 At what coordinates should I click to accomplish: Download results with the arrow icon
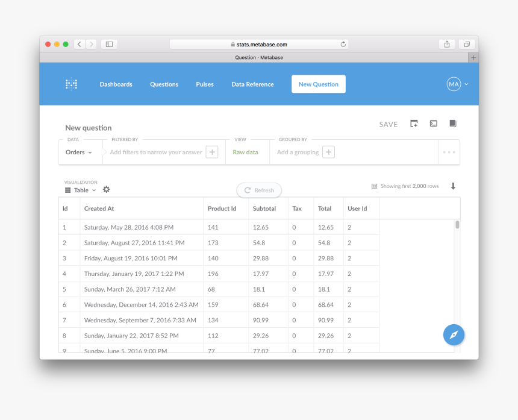click(x=453, y=186)
